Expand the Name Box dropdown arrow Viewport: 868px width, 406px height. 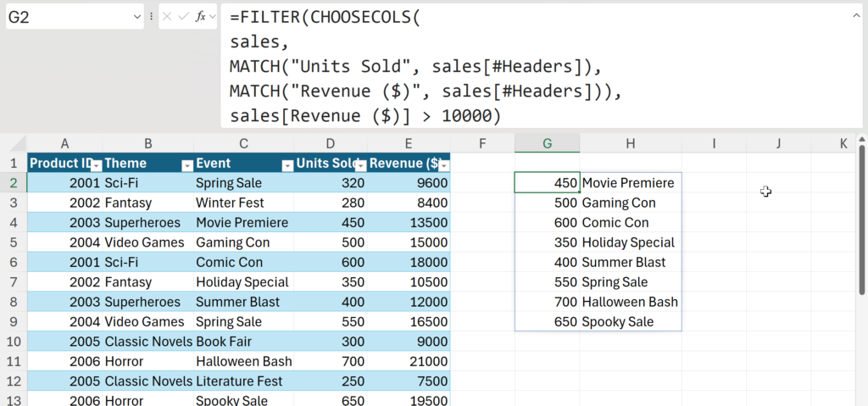pos(137,16)
